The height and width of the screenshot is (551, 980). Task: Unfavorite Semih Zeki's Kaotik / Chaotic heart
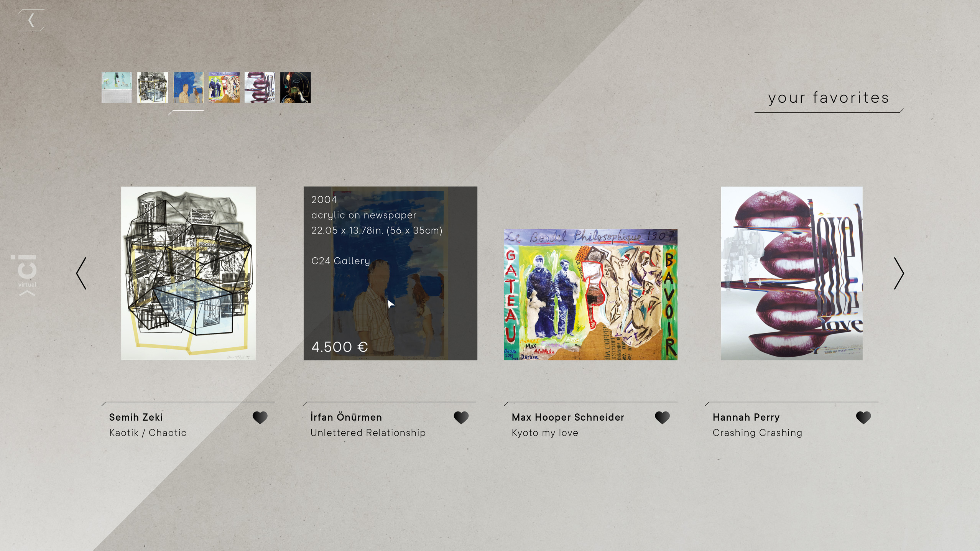[x=260, y=417]
